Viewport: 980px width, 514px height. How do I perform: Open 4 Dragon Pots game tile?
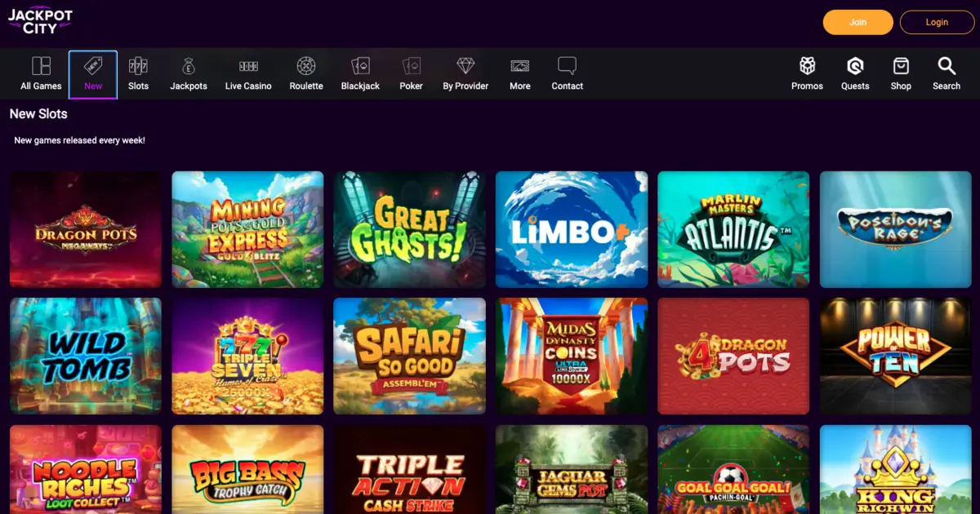coord(733,356)
